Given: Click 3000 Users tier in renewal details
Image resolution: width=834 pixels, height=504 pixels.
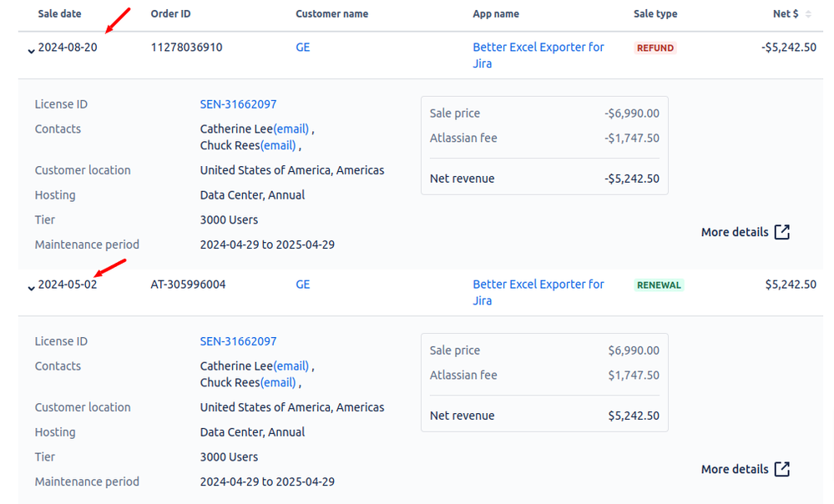Looking at the screenshot, I should pyautogui.click(x=230, y=456).
